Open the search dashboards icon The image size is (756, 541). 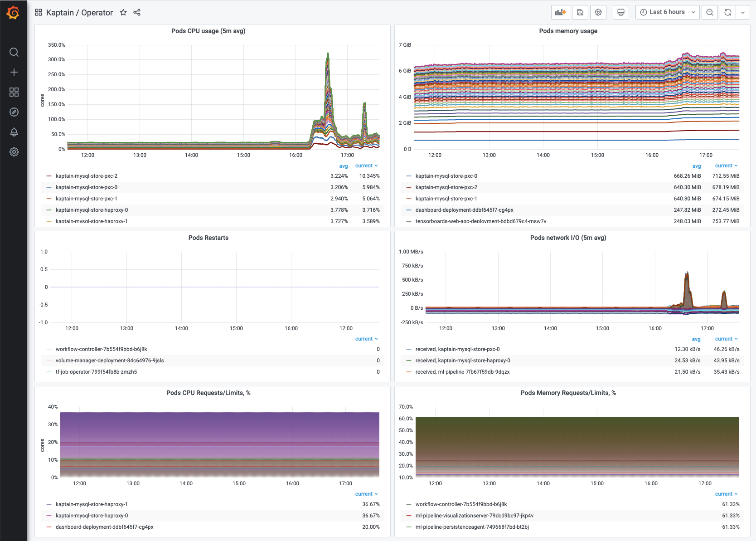pyautogui.click(x=14, y=52)
